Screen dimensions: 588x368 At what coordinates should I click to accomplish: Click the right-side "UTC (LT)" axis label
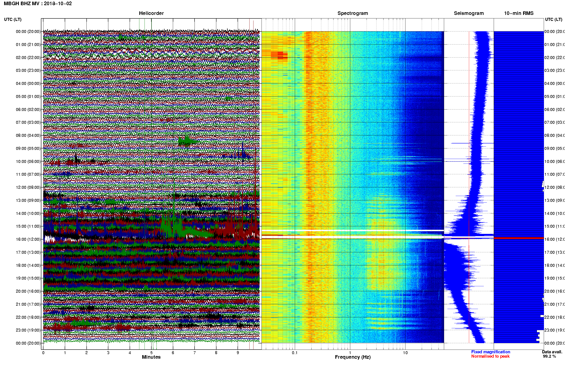click(553, 19)
